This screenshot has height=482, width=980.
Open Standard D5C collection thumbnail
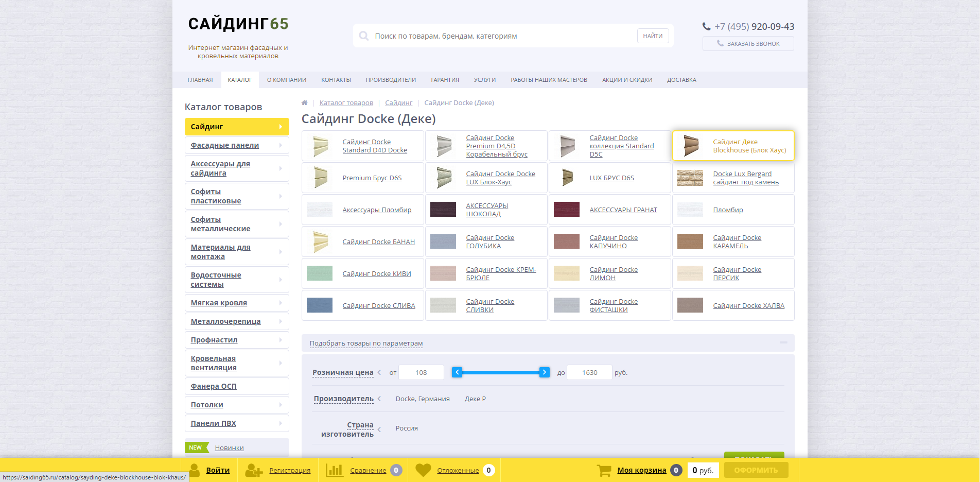(567, 146)
